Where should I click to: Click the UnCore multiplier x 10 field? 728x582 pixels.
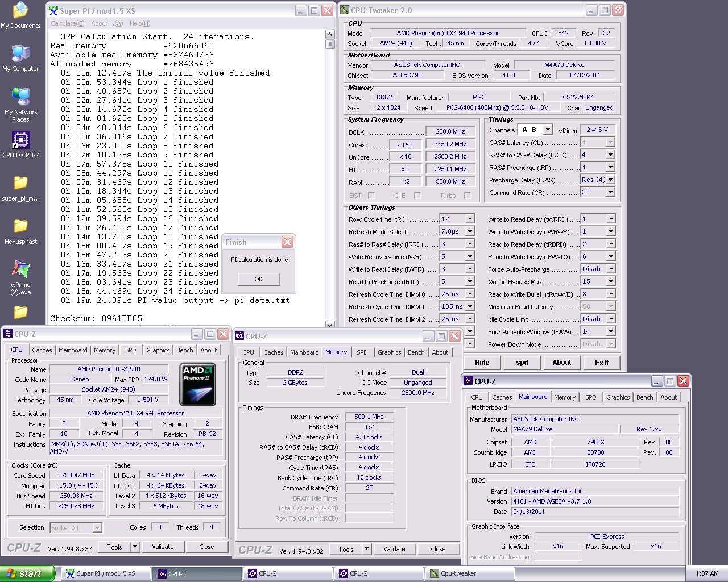point(405,157)
